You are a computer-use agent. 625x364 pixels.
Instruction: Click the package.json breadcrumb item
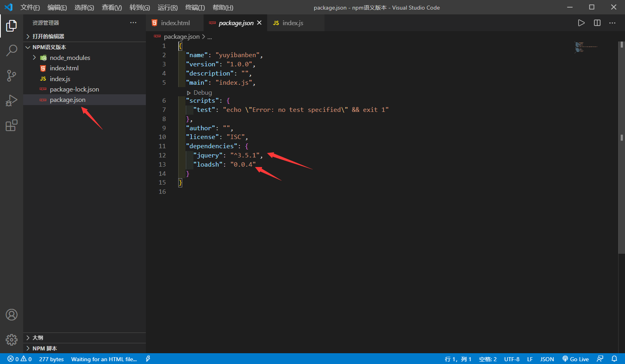181,36
